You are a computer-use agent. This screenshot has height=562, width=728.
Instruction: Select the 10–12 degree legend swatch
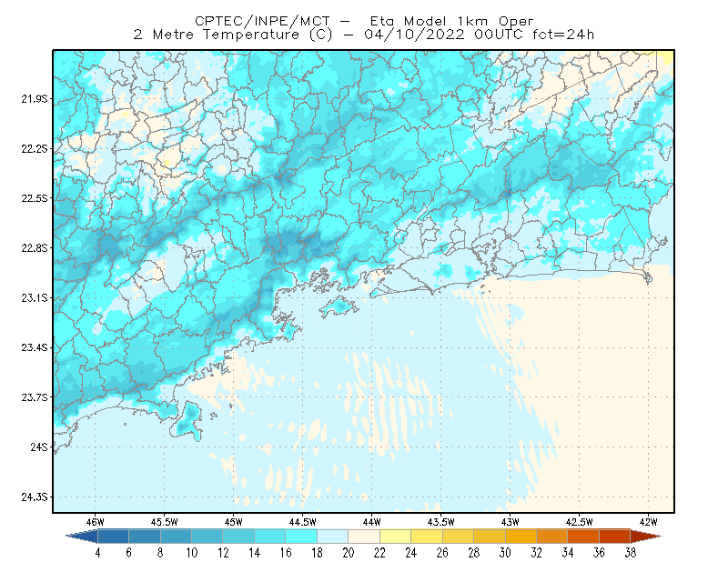[207, 537]
